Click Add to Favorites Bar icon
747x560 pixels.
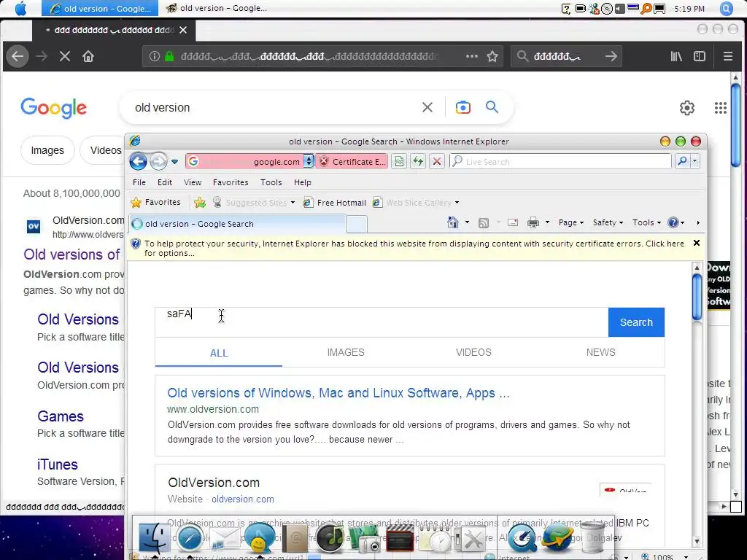200,203
